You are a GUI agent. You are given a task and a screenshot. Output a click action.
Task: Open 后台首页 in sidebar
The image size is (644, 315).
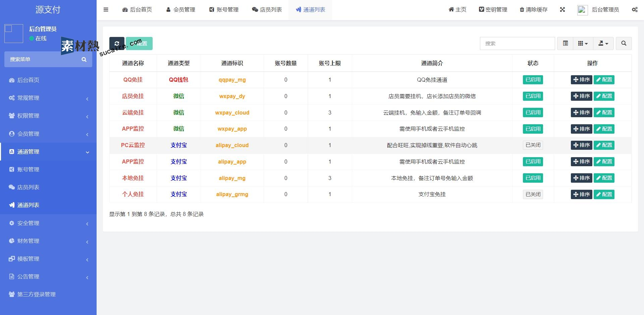point(48,80)
